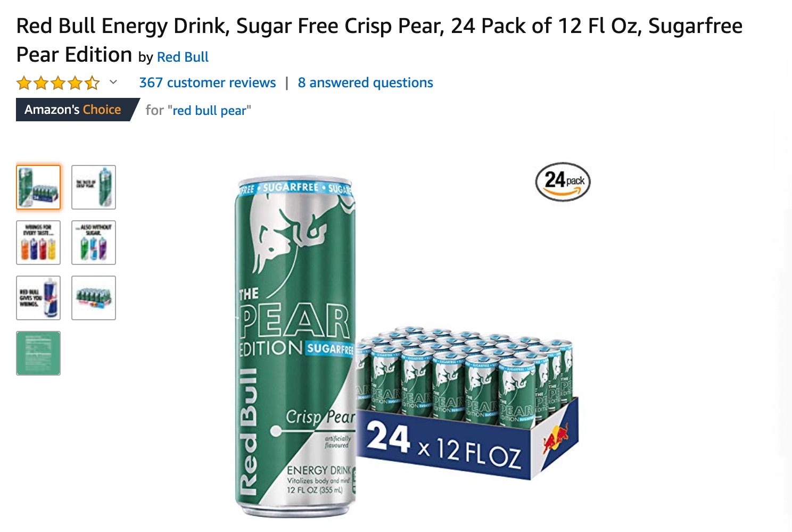The width and height of the screenshot is (792, 532).
Task: Open the "red bull pear" search link
Action: 209,110
